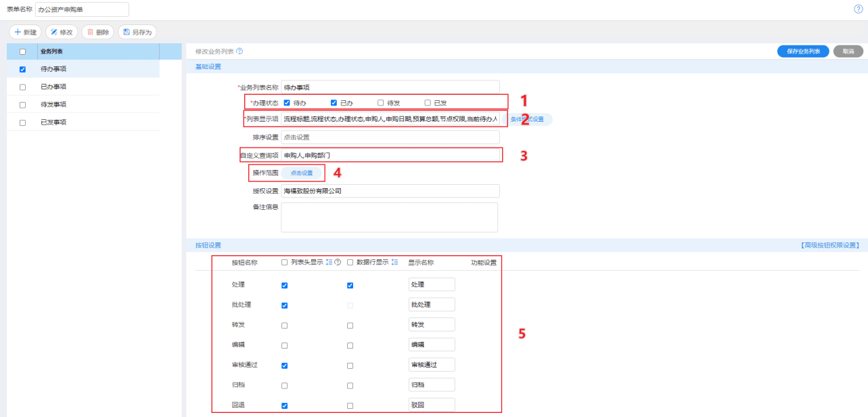This screenshot has width=868, height=417.
Task: Click the help icon next to 列表头显示
Action: coord(337,263)
